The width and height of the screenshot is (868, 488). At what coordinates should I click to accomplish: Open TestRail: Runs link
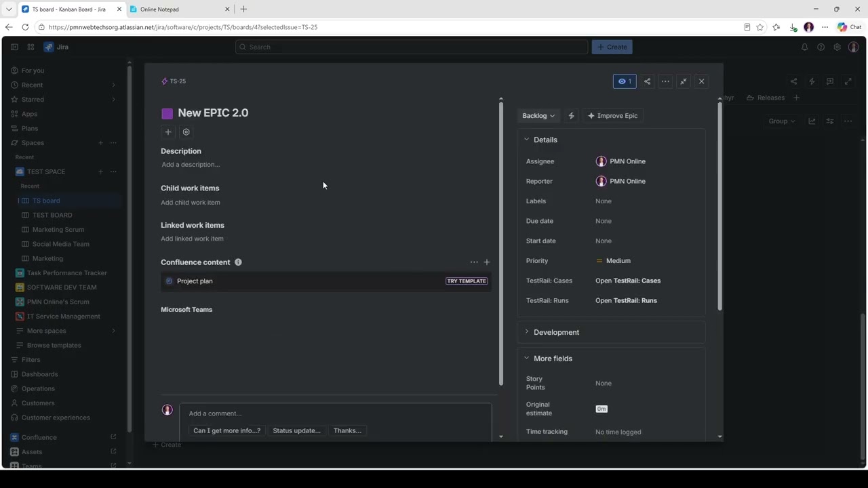click(626, 300)
